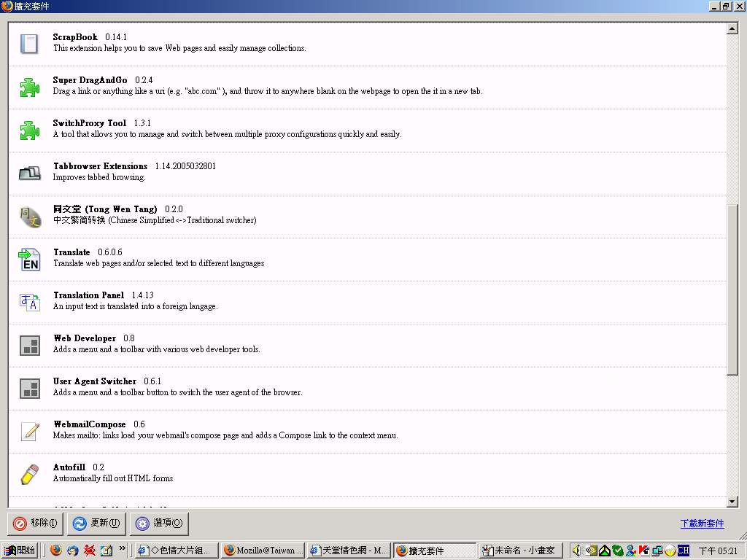Image resolution: width=747 pixels, height=560 pixels.
Task: Switch to 擴充套件 taskbar button
Action: [x=436, y=551]
